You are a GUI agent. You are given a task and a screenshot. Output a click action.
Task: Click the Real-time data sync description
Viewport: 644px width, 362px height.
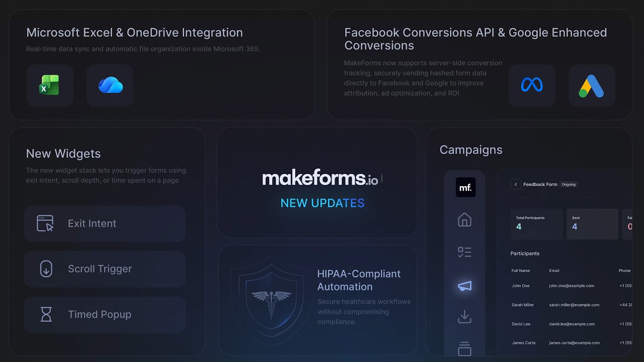coord(143,49)
